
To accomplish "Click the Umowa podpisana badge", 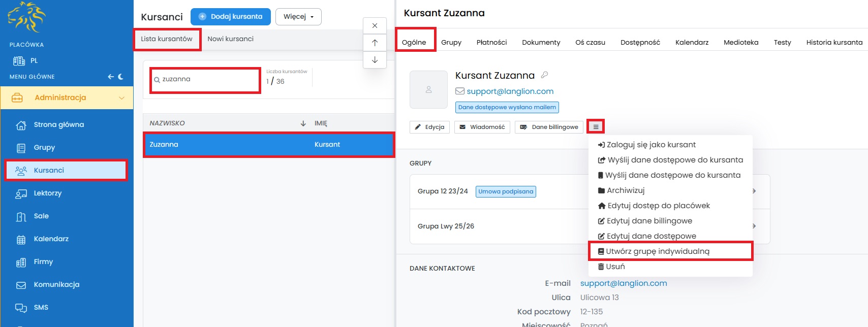I will pyautogui.click(x=506, y=191).
